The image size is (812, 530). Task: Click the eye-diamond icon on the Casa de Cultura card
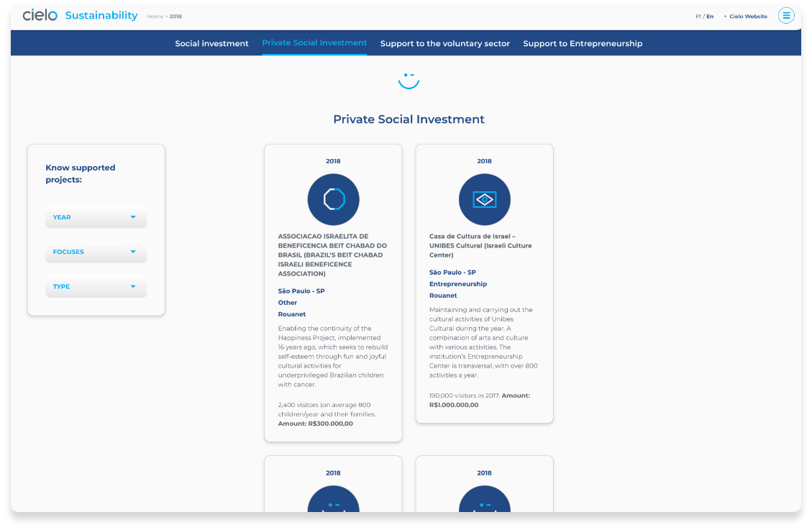coord(485,199)
